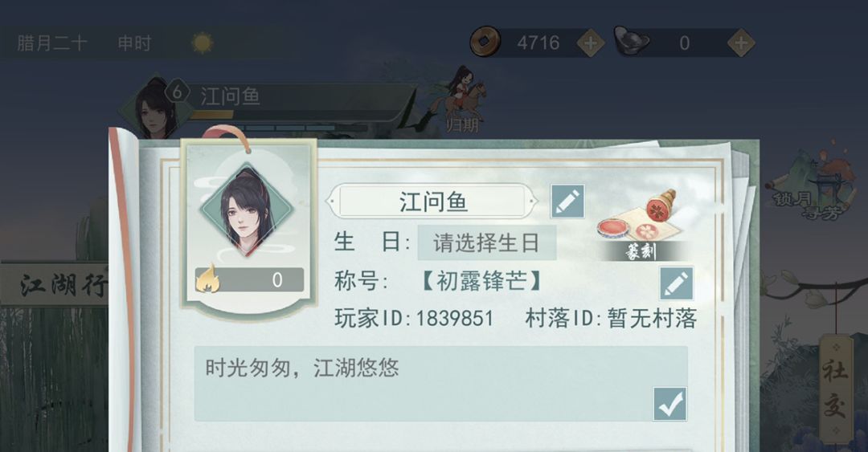The image size is (868, 452).
Task: Open the 请选择生日 birthday selector
Action: (x=486, y=242)
